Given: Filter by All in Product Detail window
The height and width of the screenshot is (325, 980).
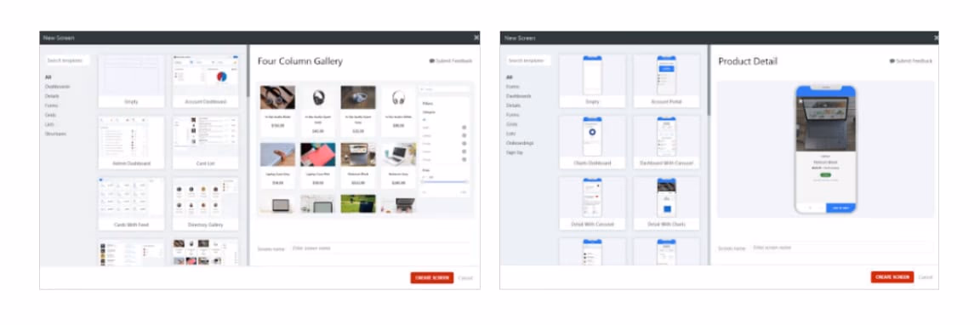Looking at the screenshot, I should 510,77.
